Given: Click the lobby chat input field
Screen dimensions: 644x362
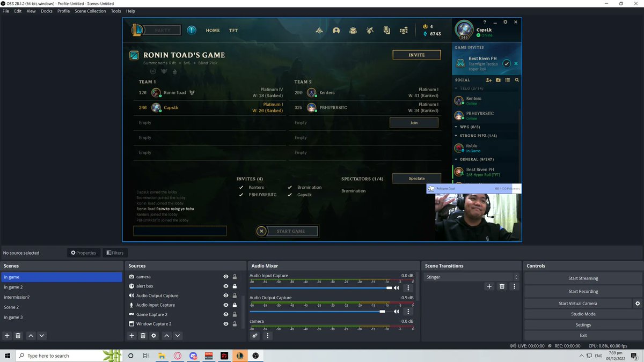Looking at the screenshot, I should [179, 231].
